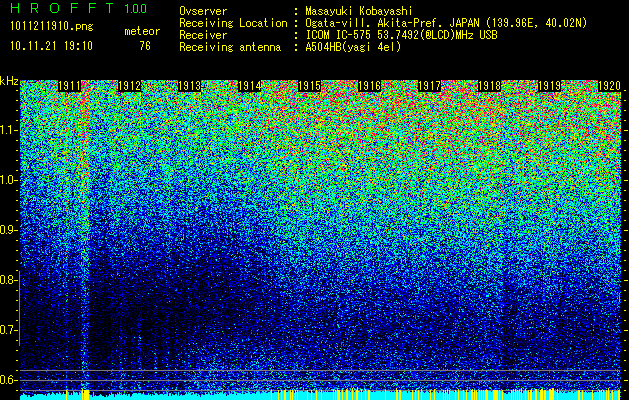Image resolution: width=629 pixels, height=400 pixels.
Task: Click time marker 1917
Action: (430, 86)
